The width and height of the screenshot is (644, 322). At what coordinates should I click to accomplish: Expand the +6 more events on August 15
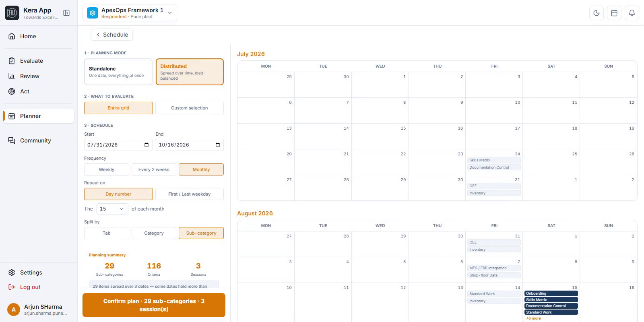(x=533, y=318)
